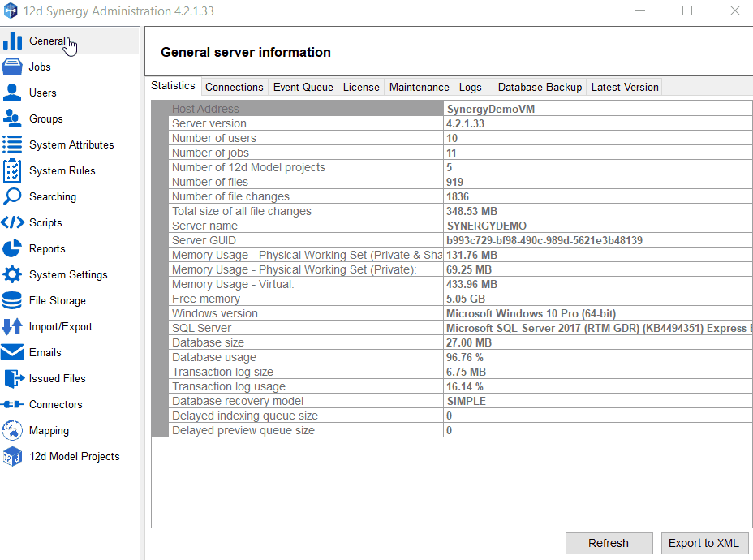Open the Import/Export arrows icon
Image resolution: width=753 pixels, height=560 pixels.
pyautogui.click(x=12, y=326)
